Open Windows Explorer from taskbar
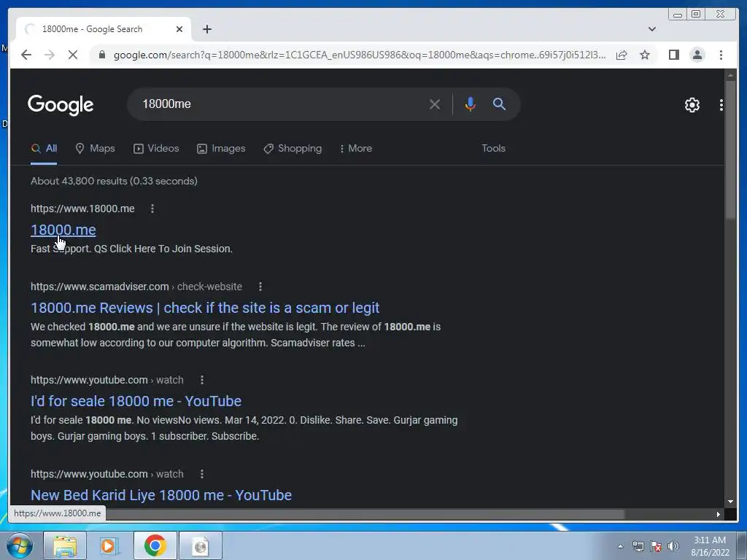This screenshot has width=747, height=560. (65, 545)
